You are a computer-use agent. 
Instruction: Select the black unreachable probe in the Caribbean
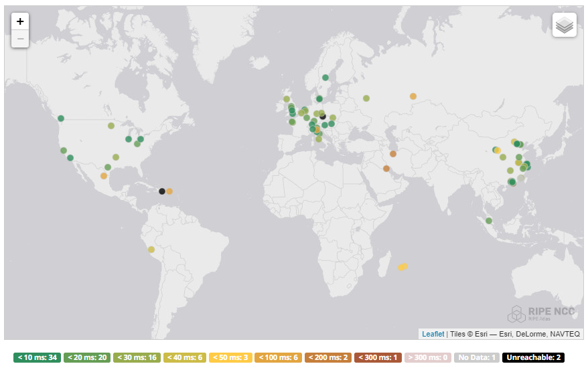162,191
